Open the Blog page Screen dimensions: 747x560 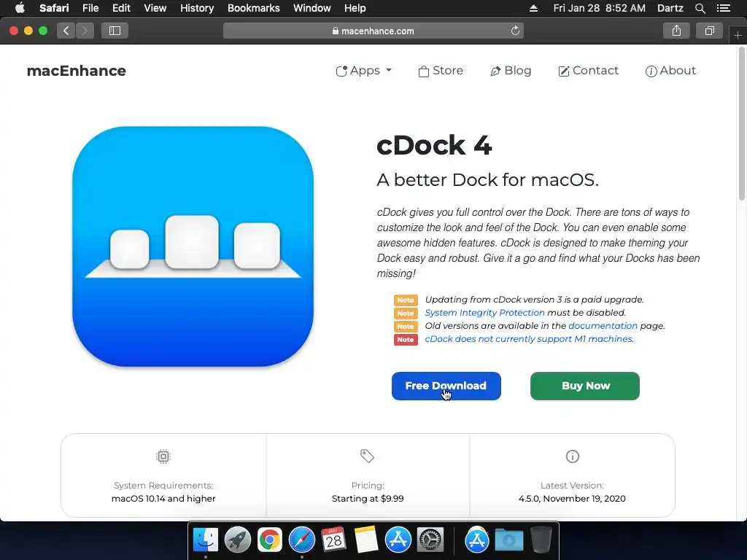coord(511,71)
